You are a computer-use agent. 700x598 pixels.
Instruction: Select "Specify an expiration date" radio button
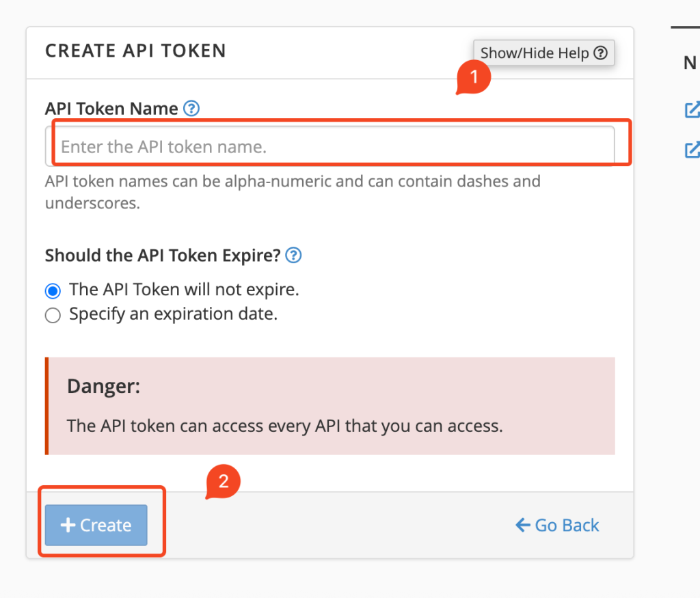[53, 316]
